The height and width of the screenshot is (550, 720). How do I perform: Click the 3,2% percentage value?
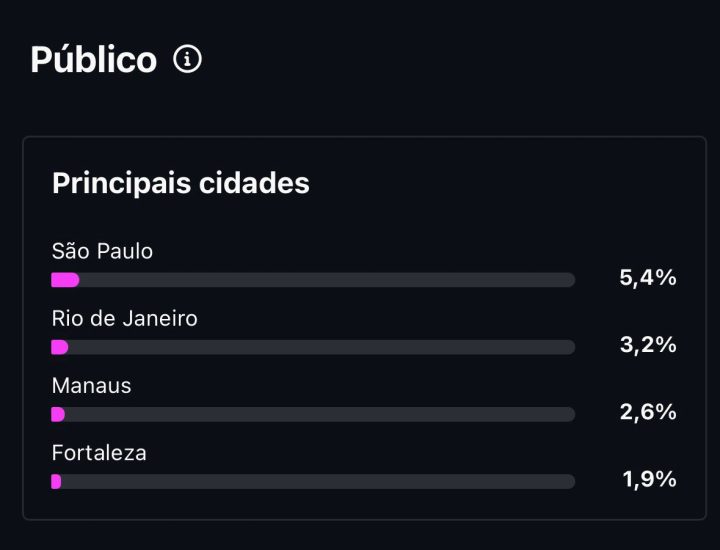648,345
